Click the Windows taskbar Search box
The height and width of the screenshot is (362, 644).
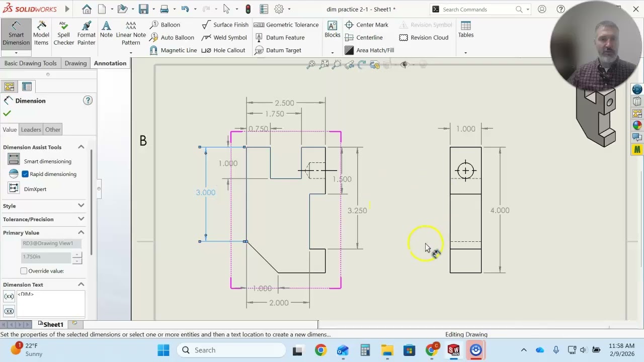[x=231, y=350]
